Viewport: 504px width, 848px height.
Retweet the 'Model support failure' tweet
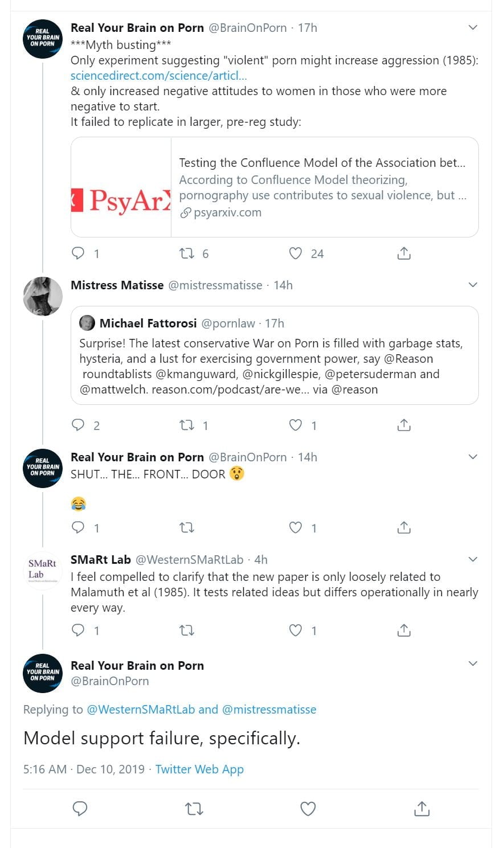click(x=194, y=809)
